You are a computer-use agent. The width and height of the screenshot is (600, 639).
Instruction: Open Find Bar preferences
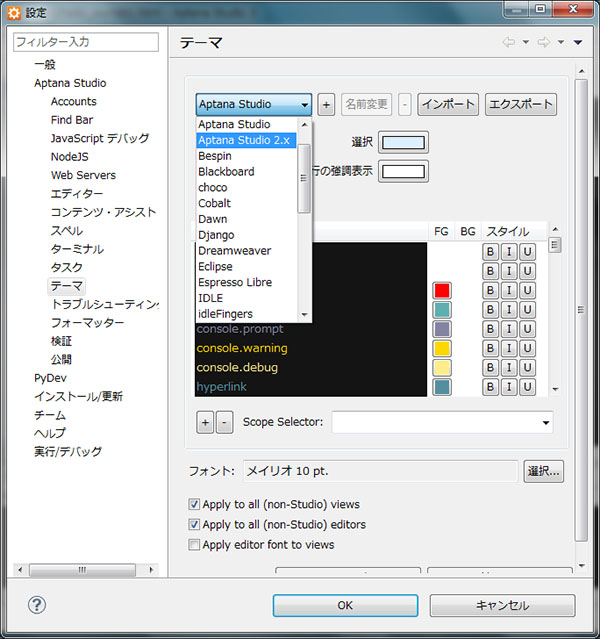[x=72, y=120]
